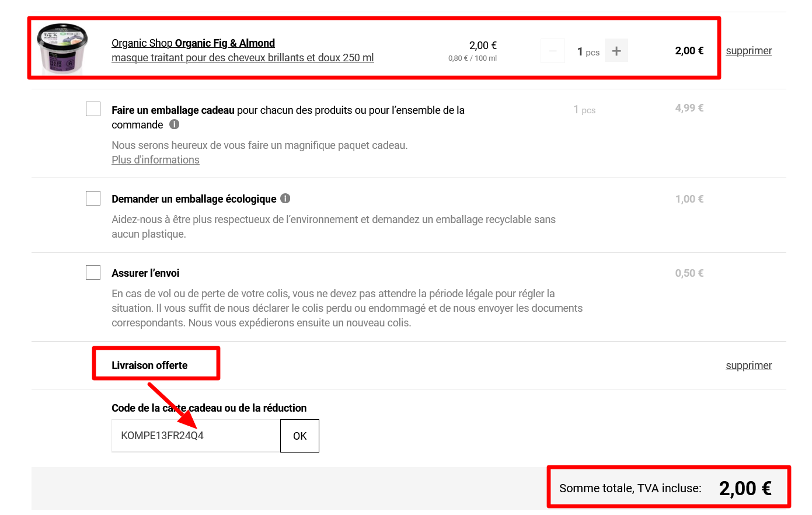
Task: Click the plus icon to increase quantity
Action: (x=616, y=51)
